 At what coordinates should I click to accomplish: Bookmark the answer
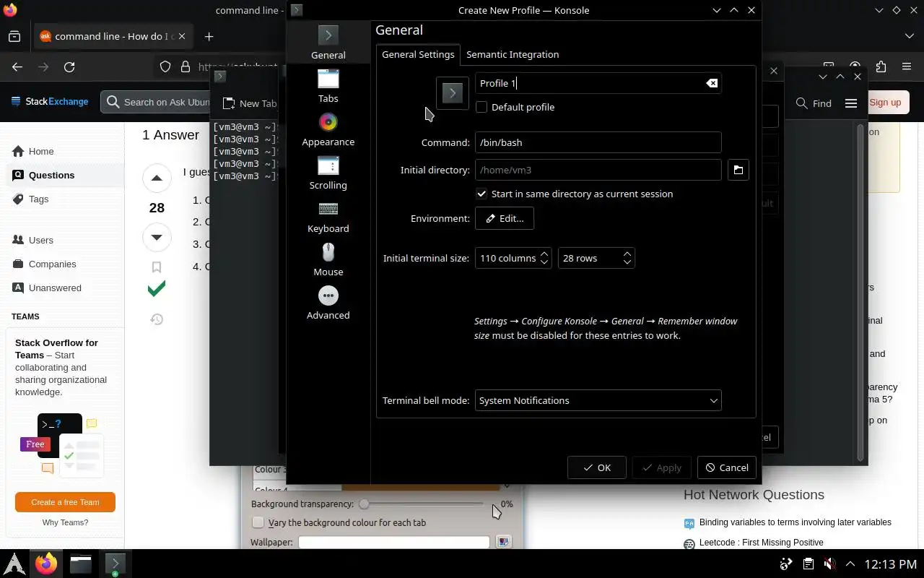coord(157,267)
